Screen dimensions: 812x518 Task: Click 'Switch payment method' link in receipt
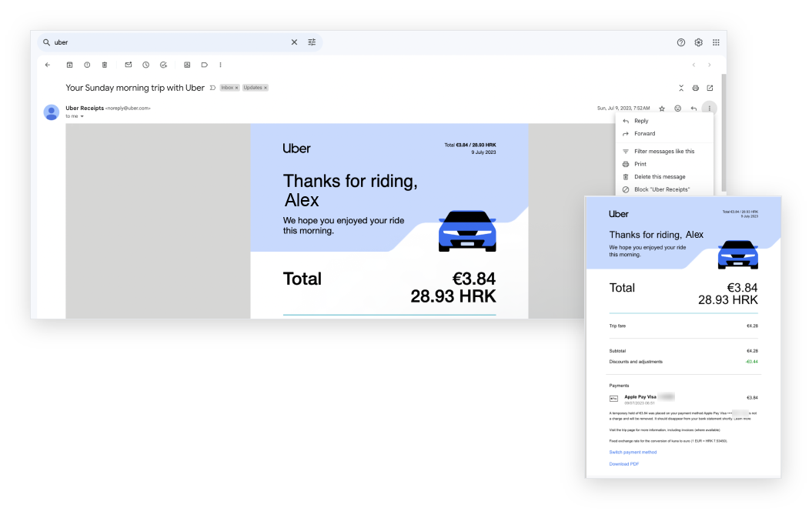(x=633, y=453)
